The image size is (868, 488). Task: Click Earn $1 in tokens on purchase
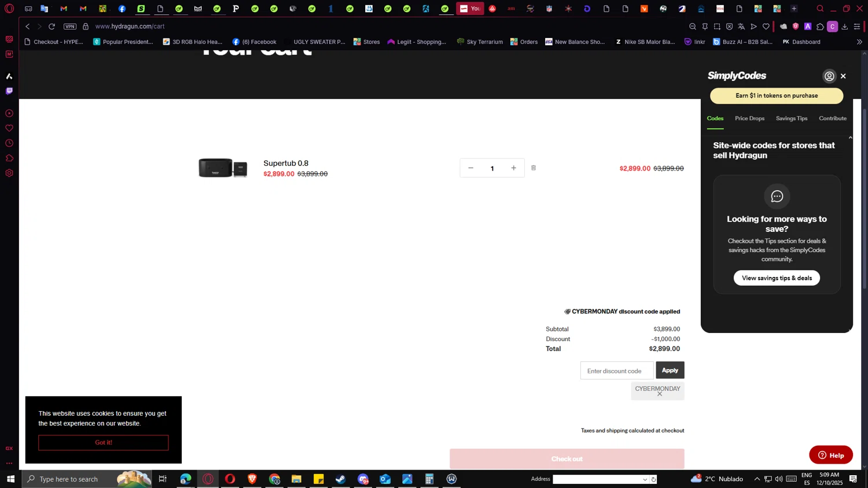777,96
